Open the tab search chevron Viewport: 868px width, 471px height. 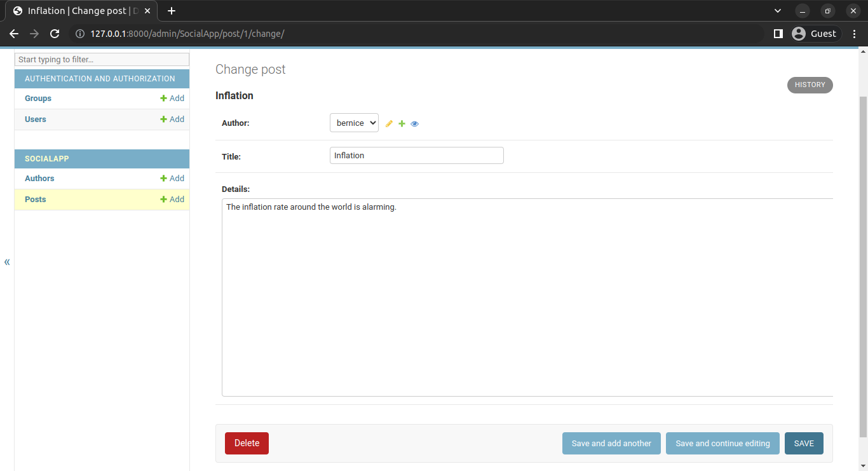coord(778,11)
